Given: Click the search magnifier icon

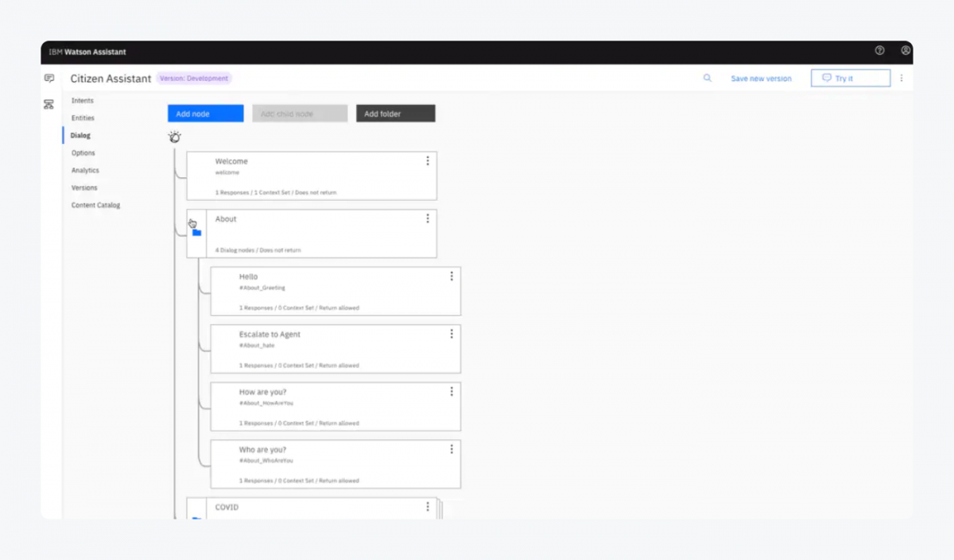Looking at the screenshot, I should (x=708, y=78).
